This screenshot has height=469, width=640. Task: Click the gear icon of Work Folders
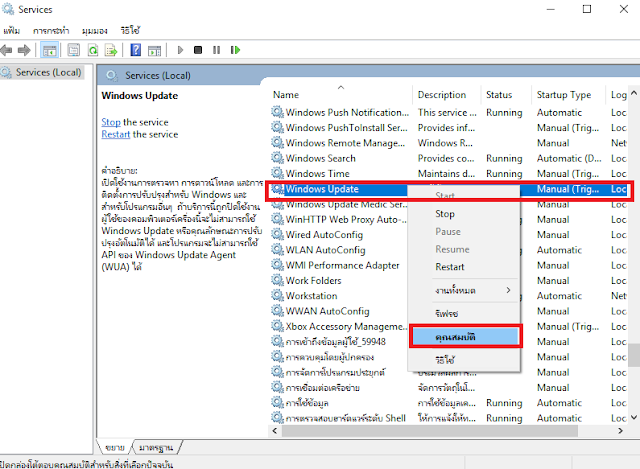[x=278, y=280]
